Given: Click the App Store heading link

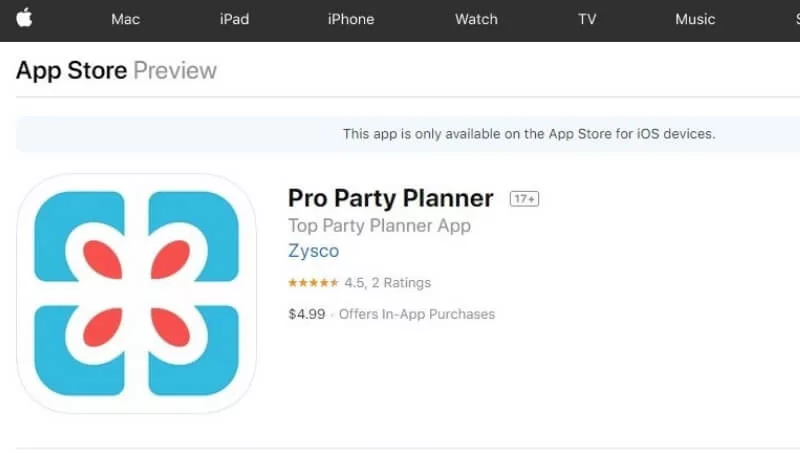Looking at the screenshot, I should pyautogui.click(x=71, y=70).
